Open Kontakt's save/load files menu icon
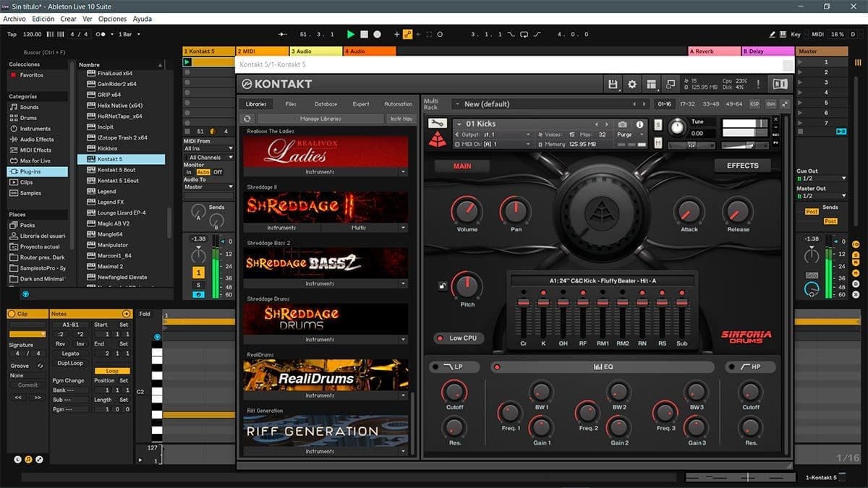 [x=613, y=85]
